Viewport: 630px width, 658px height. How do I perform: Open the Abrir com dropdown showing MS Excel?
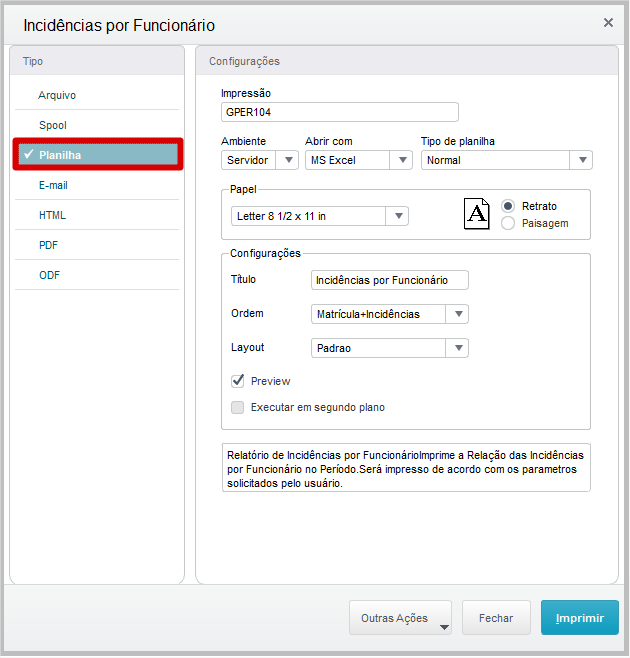pos(359,160)
